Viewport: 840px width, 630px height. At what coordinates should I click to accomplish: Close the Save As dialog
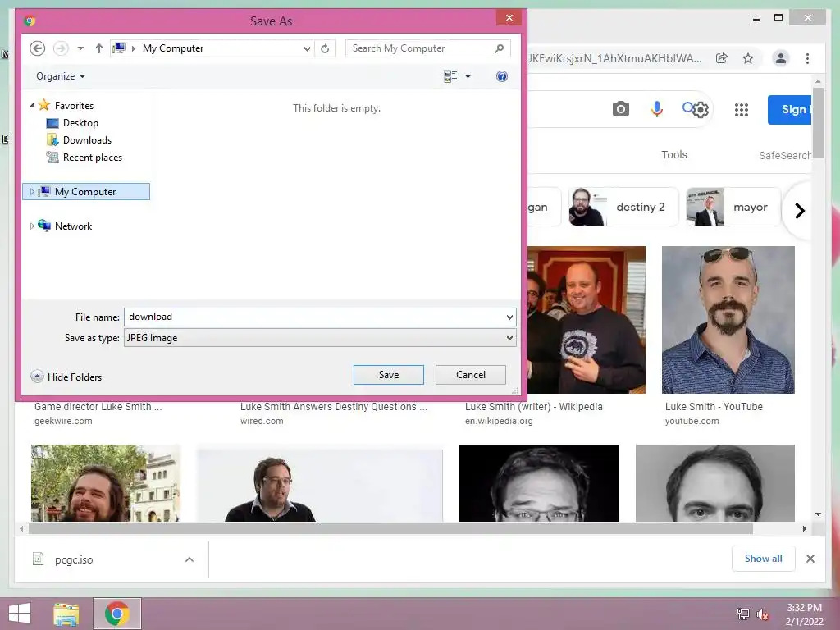(x=509, y=18)
